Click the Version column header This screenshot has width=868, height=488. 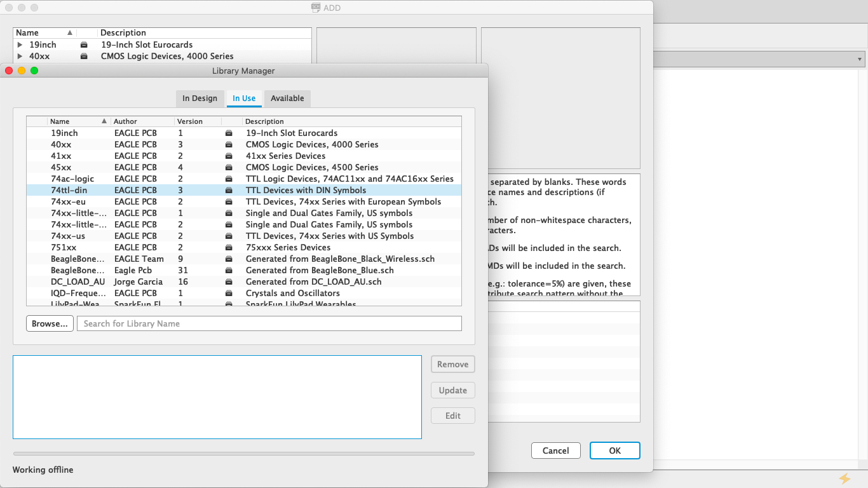(x=198, y=121)
